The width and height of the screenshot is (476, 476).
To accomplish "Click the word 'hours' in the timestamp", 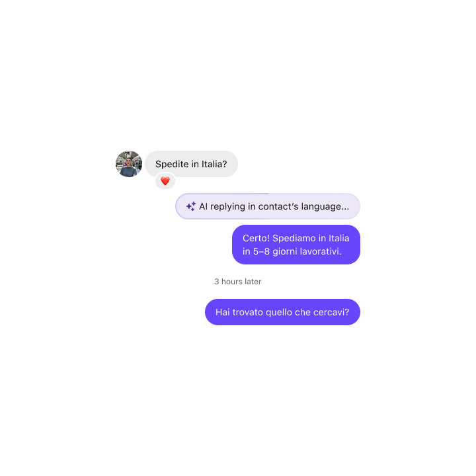I will (231, 282).
